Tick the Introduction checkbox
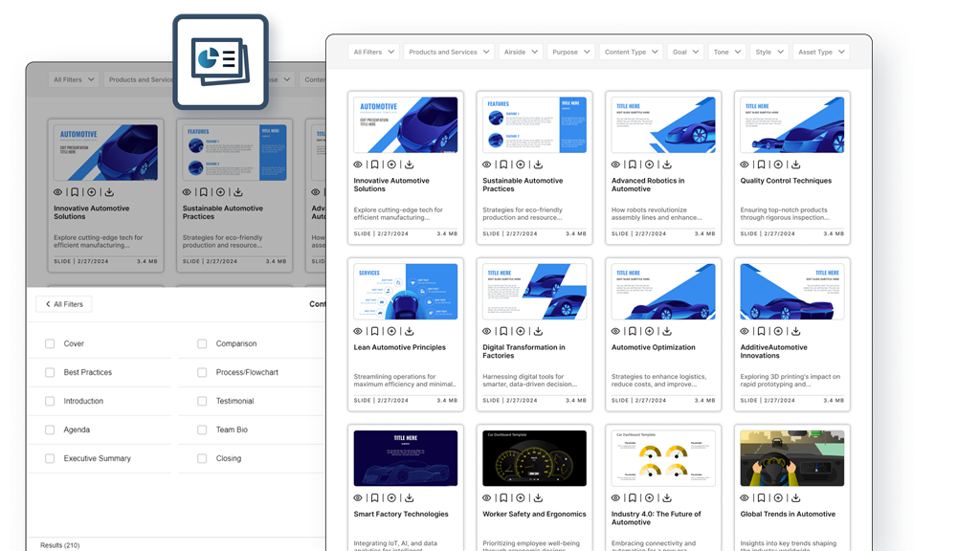This screenshot has width=980, height=551. pos(50,401)
